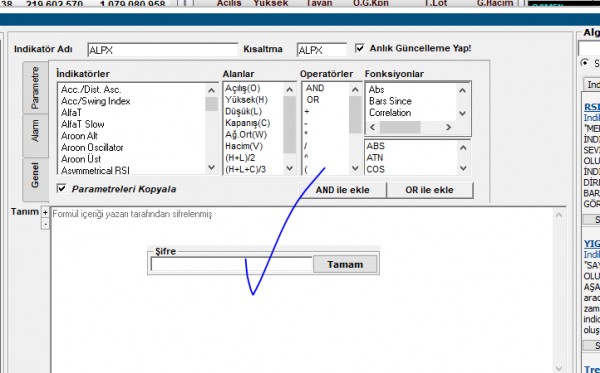
Task: Select Ağ.Ort(W) field
Action: (246, 134)
